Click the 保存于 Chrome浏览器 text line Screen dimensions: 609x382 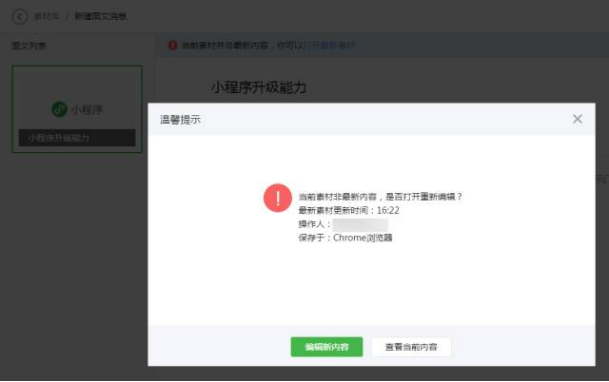(x=345, y=238)
